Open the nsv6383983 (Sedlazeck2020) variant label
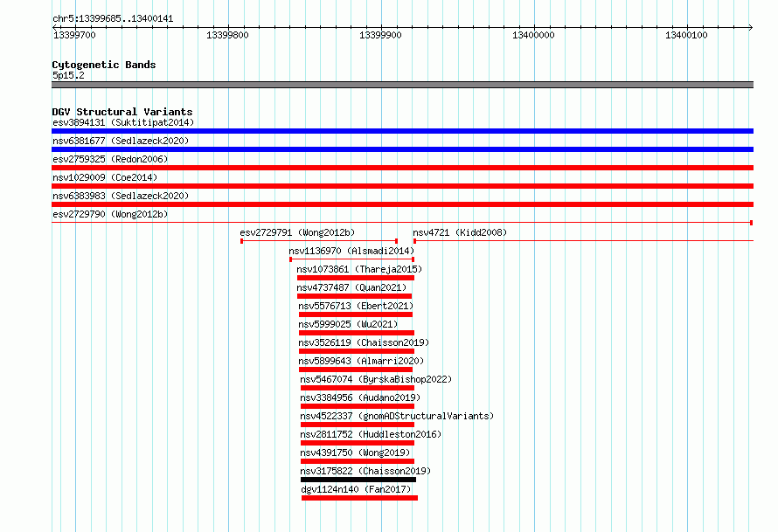The height and width of the screenshot is (532, 778). pos(121,196)
